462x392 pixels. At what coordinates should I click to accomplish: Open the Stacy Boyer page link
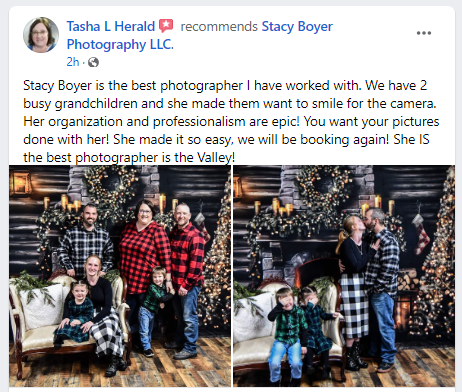pyautogui.click(x=297, y=26)
